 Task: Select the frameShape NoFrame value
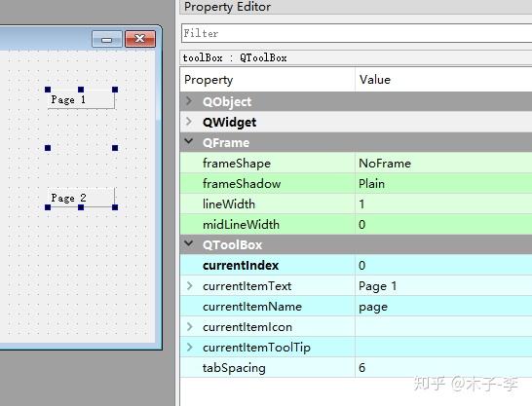(443, 163)
